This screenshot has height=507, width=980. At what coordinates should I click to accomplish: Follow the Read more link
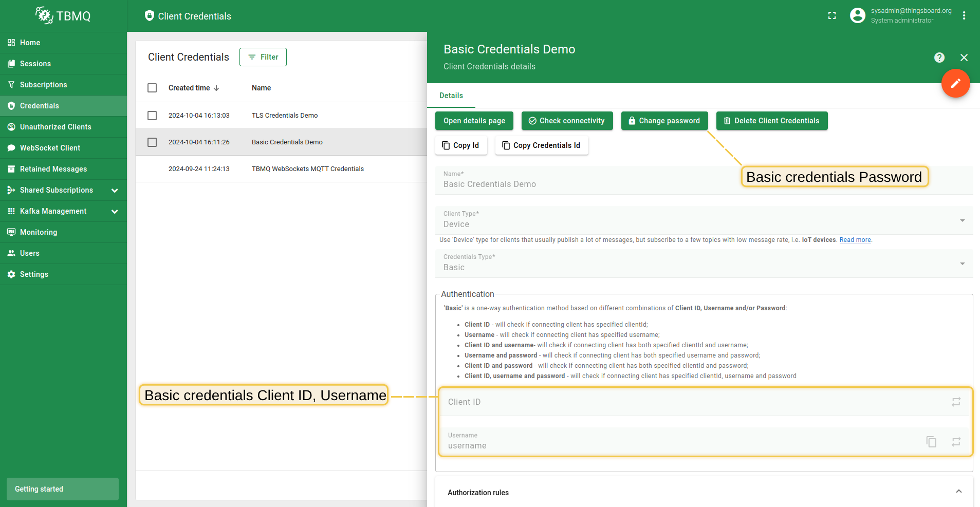pos(855,240)
